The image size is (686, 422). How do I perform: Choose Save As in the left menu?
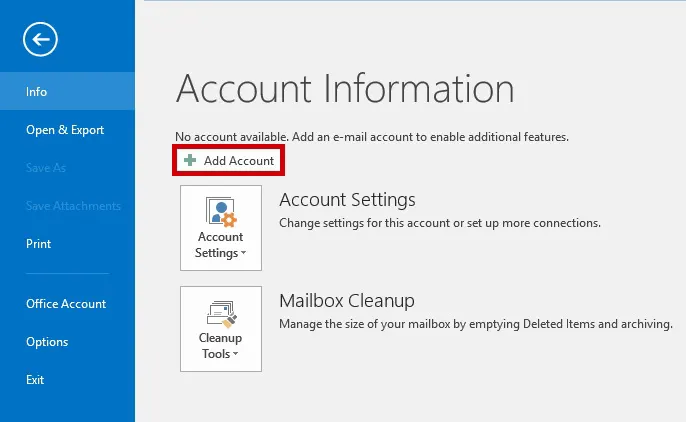point(46,168)
